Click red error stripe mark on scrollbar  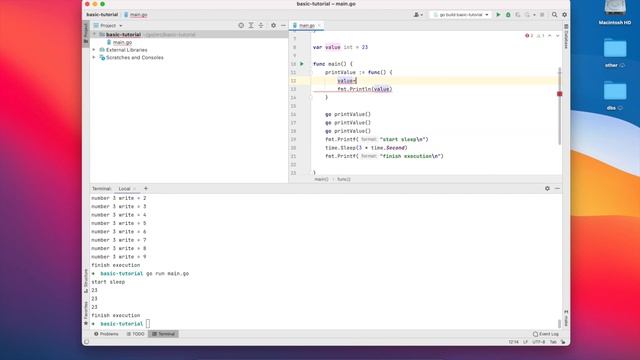point(560,94)
